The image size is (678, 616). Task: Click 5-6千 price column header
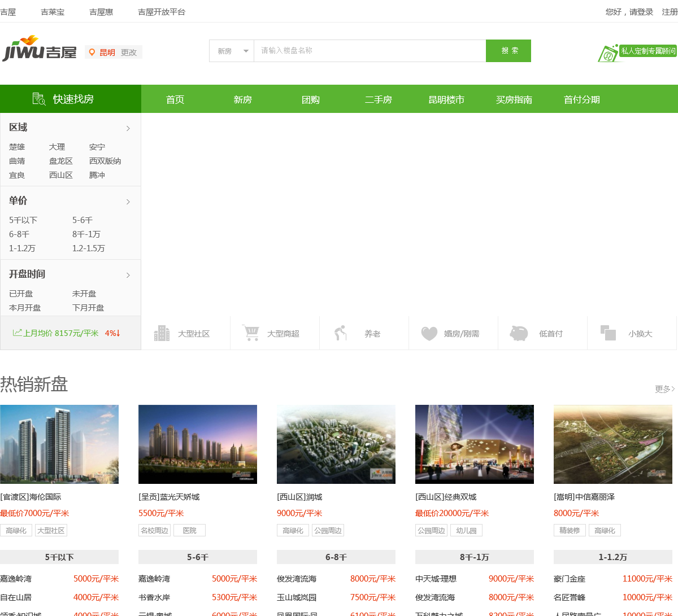coord(198,557)
